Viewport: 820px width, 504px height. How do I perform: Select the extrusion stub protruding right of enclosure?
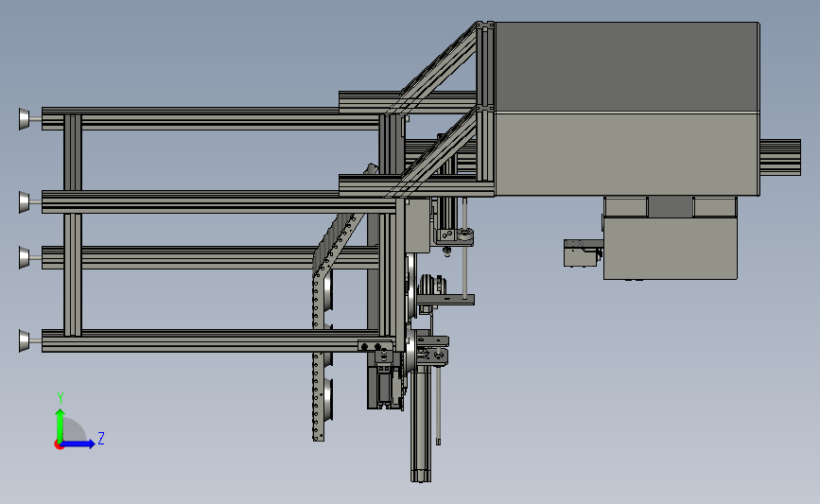[x=779, y=157]
